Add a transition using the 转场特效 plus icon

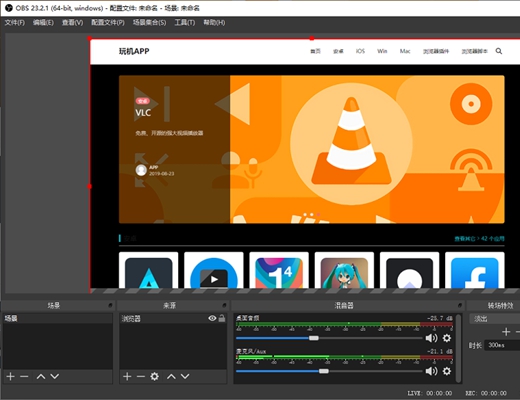click(x=506, y=332)
